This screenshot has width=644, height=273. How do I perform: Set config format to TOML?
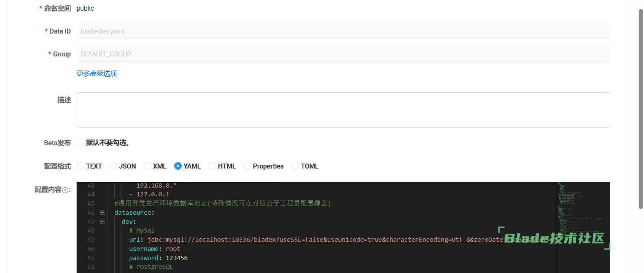click(x=295, y=166)
